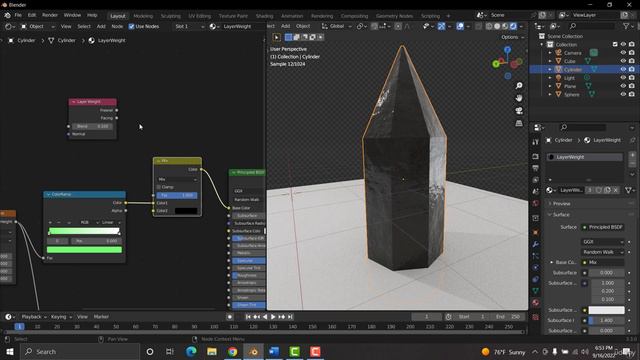This screenshot has height=360, width=640.
Task: Hide the Cylinder object in viewport
Action: tap(623, 69)
